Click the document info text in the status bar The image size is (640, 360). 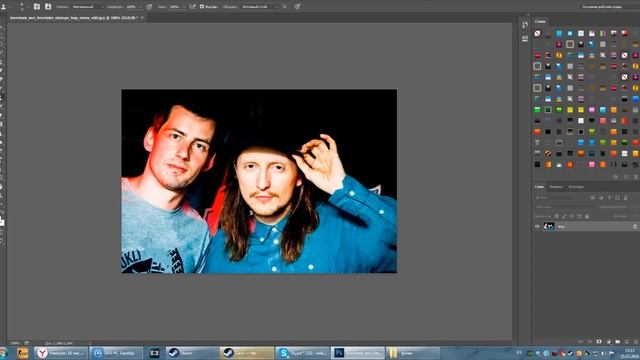(x=59, y=343)
